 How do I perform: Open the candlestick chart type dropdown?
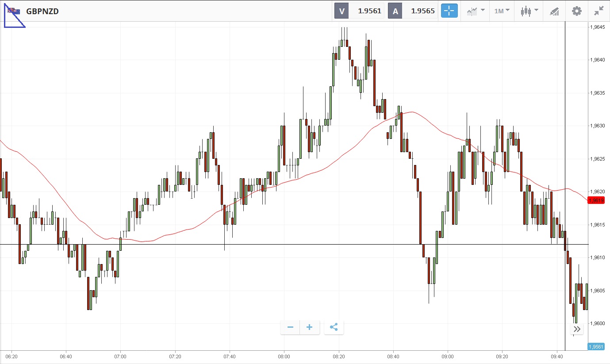click(529, 11)
